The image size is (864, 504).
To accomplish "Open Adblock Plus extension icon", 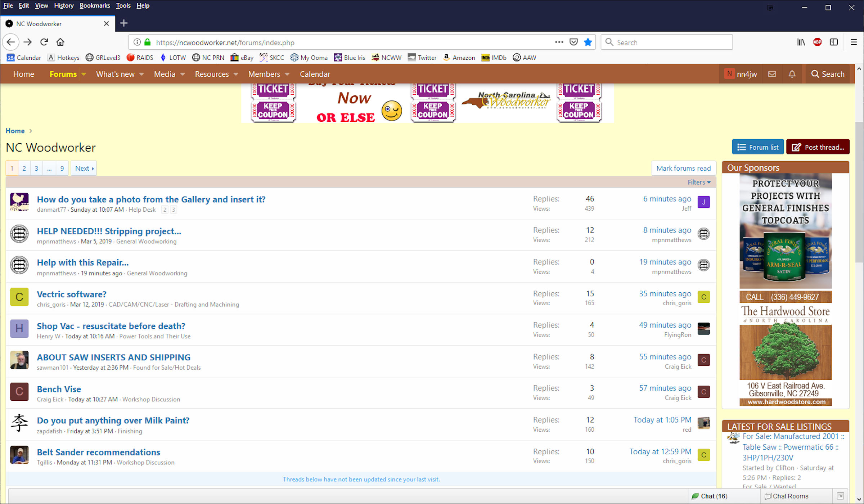I will coord(817,42).
